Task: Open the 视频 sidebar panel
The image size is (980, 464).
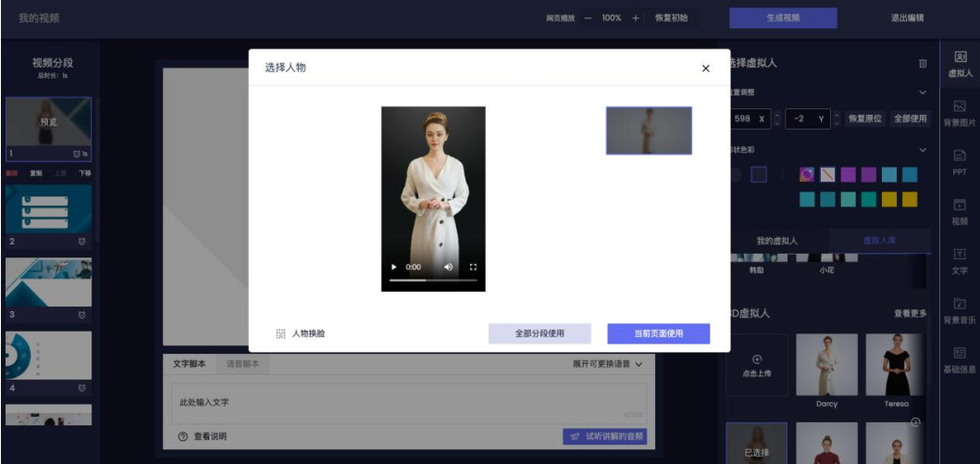Action: click(x=960, y=213)
